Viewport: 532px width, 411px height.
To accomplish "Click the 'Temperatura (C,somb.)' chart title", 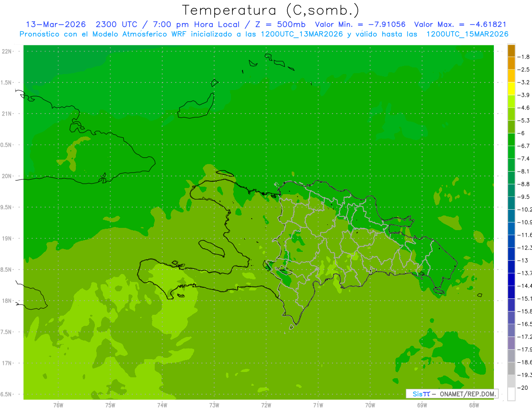I will [271, 10].
